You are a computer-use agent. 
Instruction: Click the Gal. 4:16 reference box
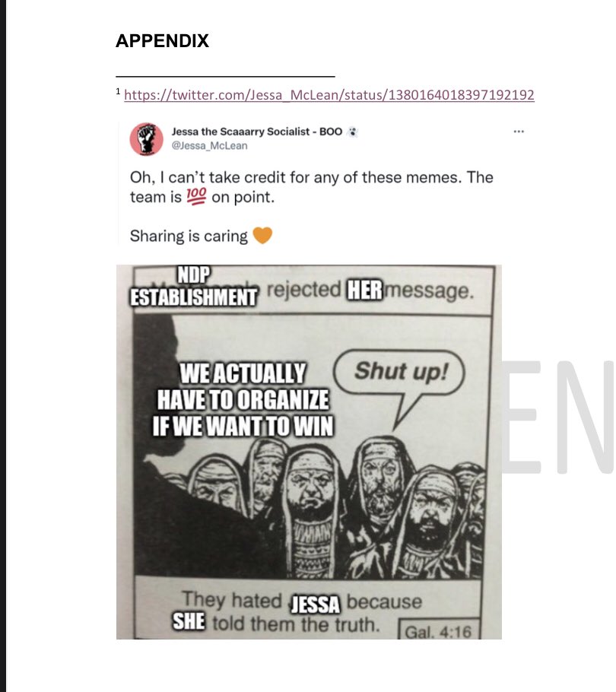pyautogui.click(x=438, y=630)
